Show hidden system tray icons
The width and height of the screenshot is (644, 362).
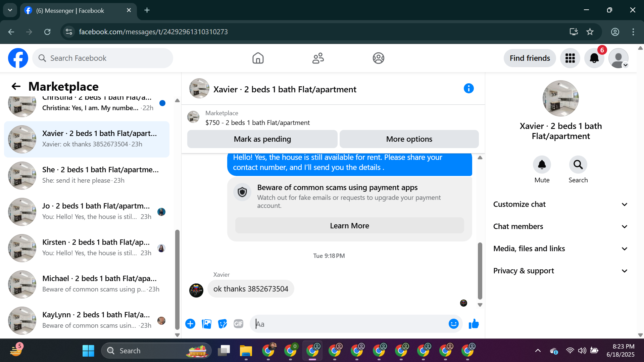pyautogui.click(x=538, y=351)
